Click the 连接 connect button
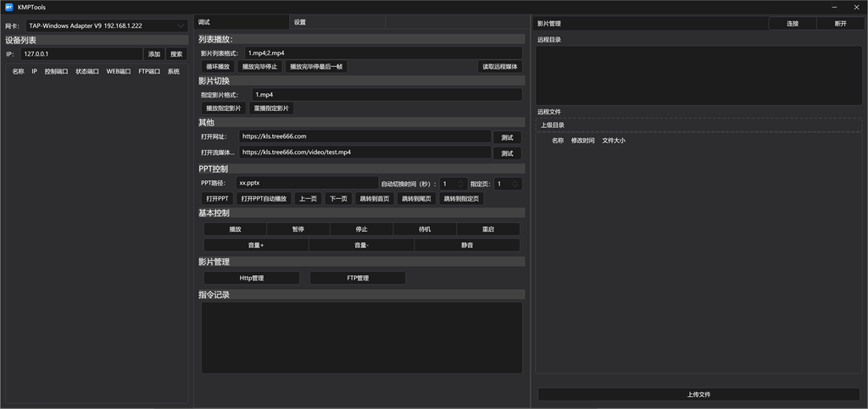This screenshot has width=868, height=409. click(x=793, y=24)
